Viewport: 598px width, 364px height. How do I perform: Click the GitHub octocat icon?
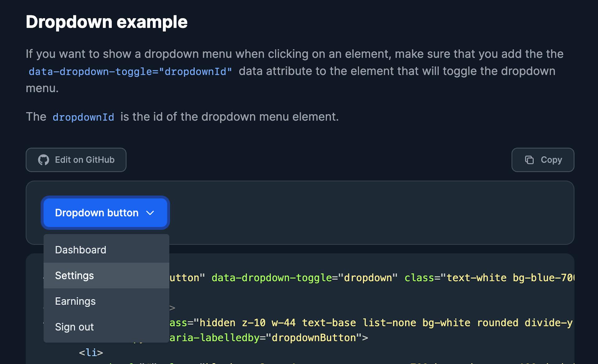[44, 160]
